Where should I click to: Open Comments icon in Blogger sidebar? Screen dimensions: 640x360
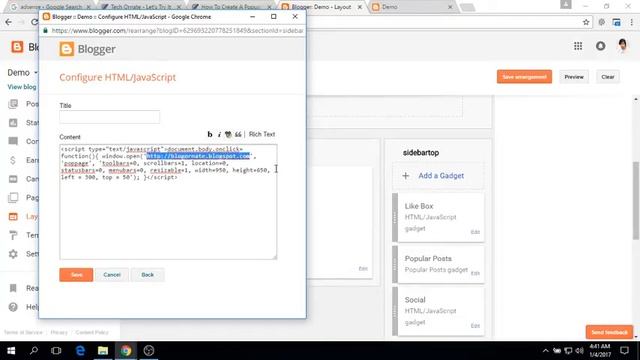pos(13,142)
